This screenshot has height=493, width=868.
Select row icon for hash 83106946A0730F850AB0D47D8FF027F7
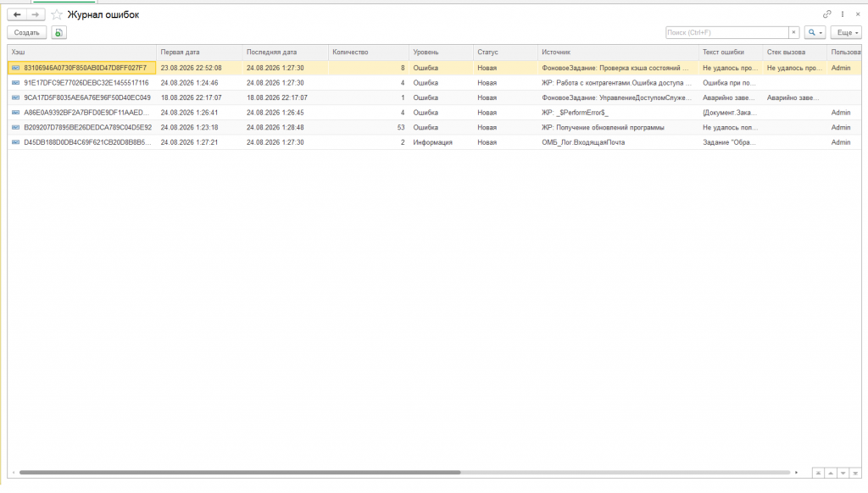click(x=15, y=68)
